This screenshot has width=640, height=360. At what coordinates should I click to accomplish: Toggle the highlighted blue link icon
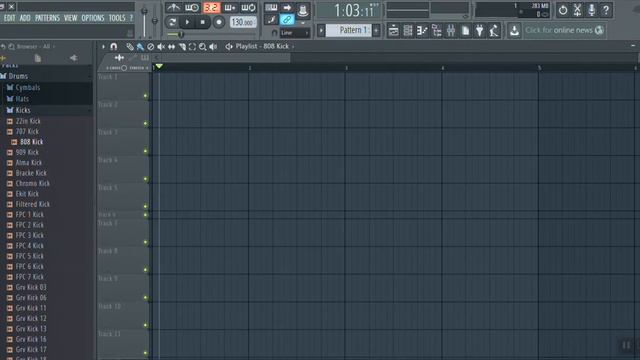click(x=287, y=20)
